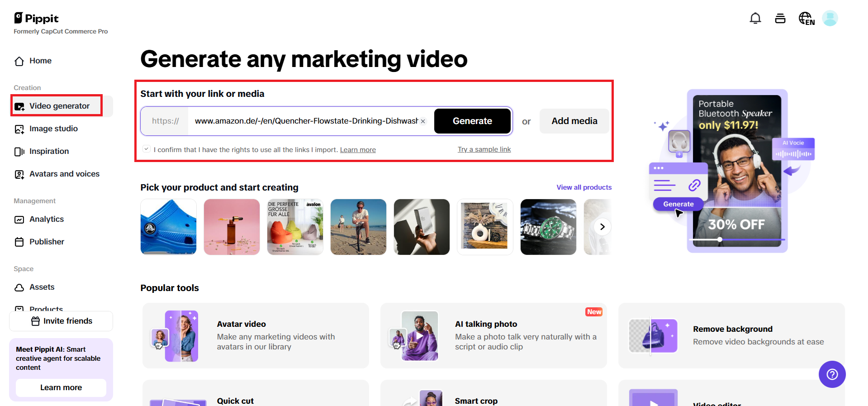Image resolution: width=868 pixels, height=406 pixels.
Task: Open the notifications bell
Action: 755,19
